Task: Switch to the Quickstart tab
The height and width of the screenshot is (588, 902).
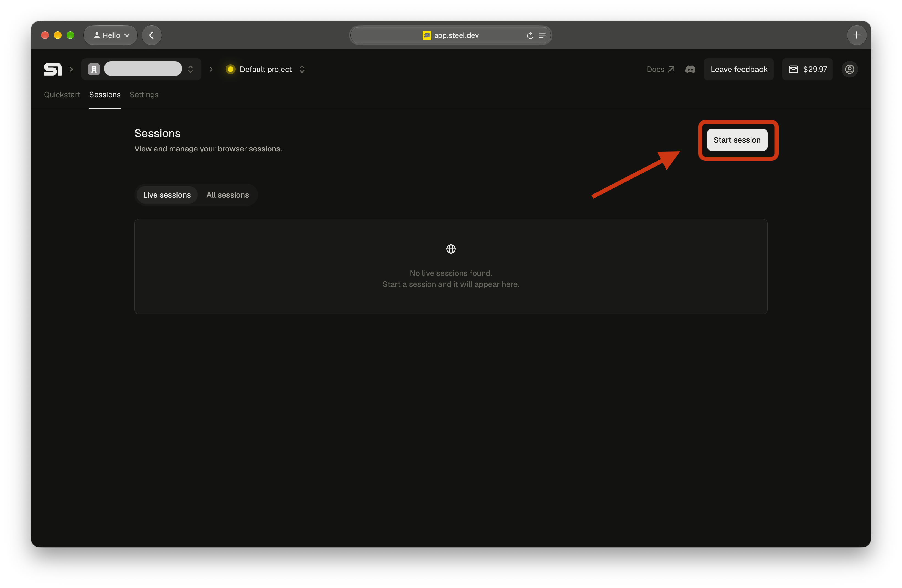Action: click(x=62, y=95)
